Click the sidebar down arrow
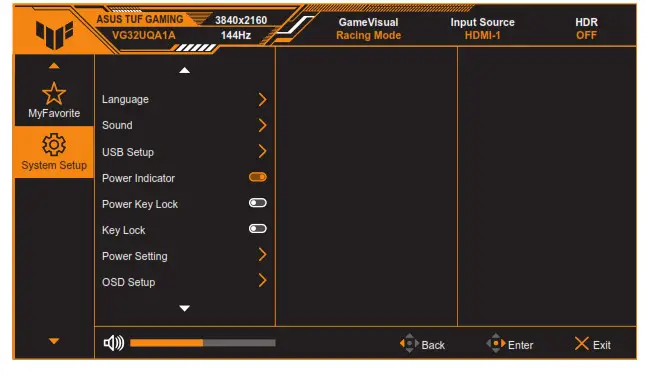647x375 pixels. coord(54,341)
